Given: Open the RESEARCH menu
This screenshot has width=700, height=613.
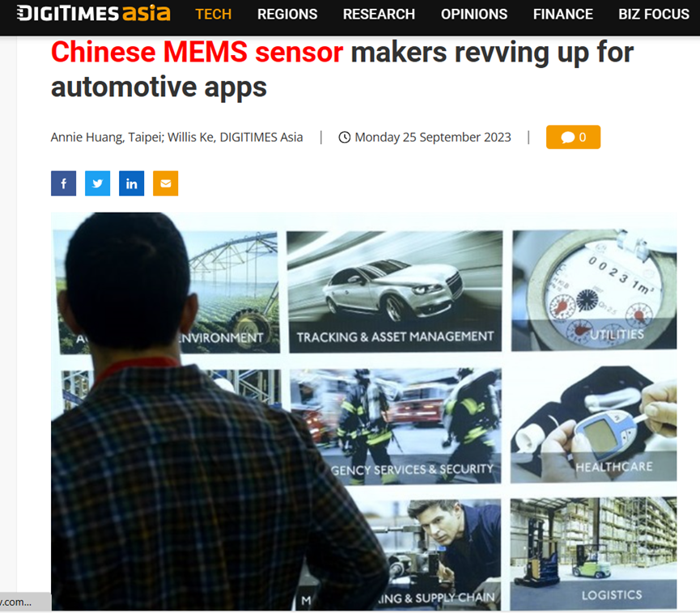Looking at the screenshot, I should coord(379,15).
